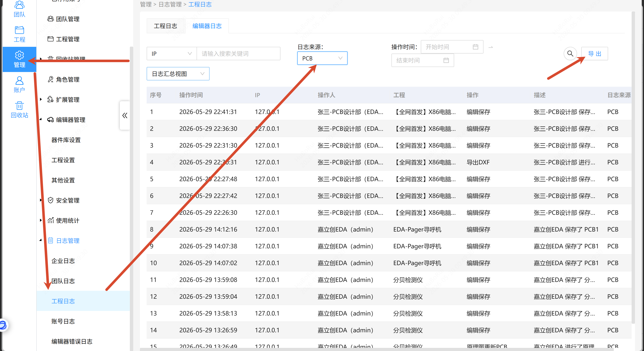Image resolution: width=644 pixels, height=351 pixels.
Task: Click 分贝检测仪 in row 11
Action: [408, 280]
